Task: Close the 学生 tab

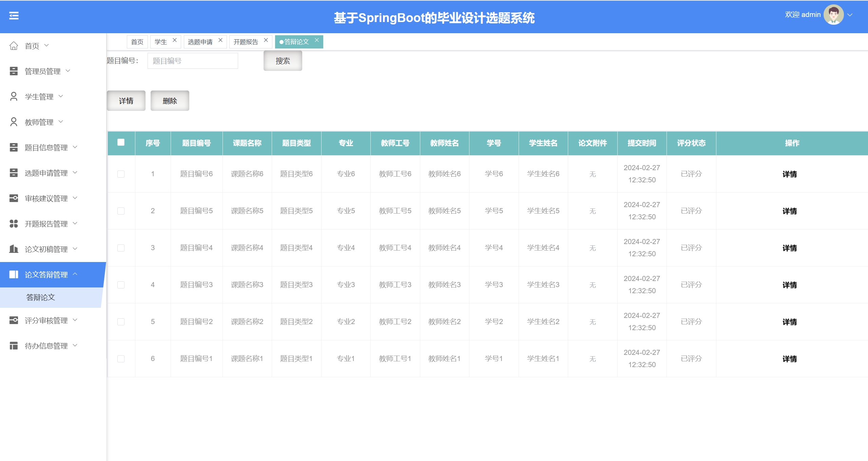Action: (x=175, y=40)
